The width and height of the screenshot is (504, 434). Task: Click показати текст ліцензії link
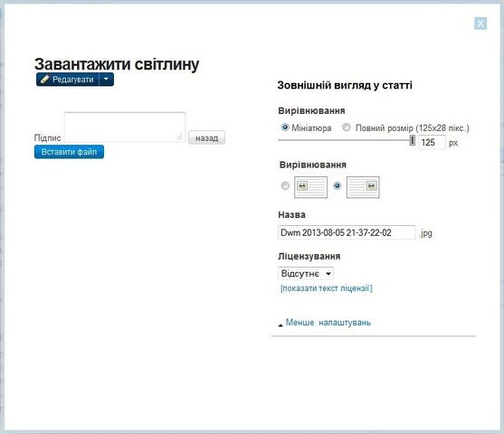click(327, 288)
